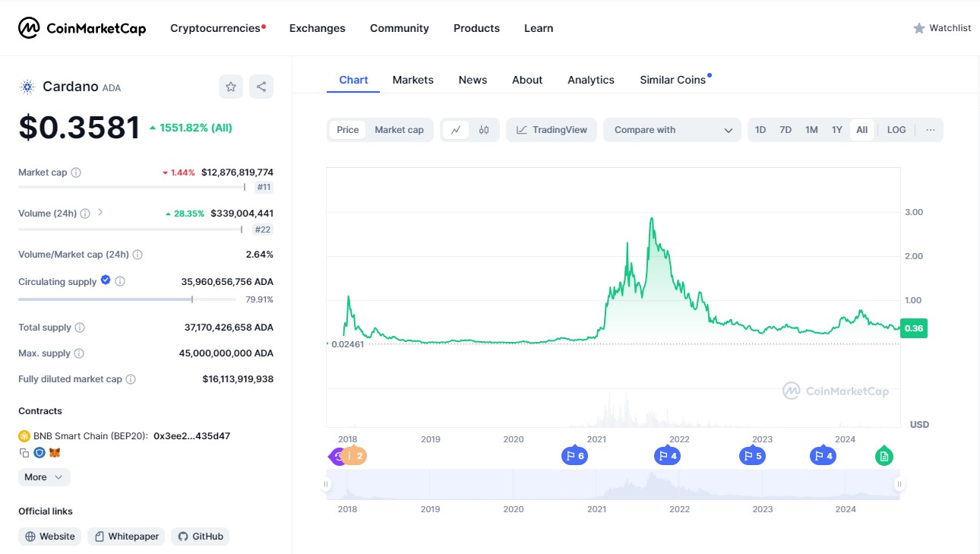Open Market cap info tooltip icon
The image size is (980, 554).
coord(76,173)
